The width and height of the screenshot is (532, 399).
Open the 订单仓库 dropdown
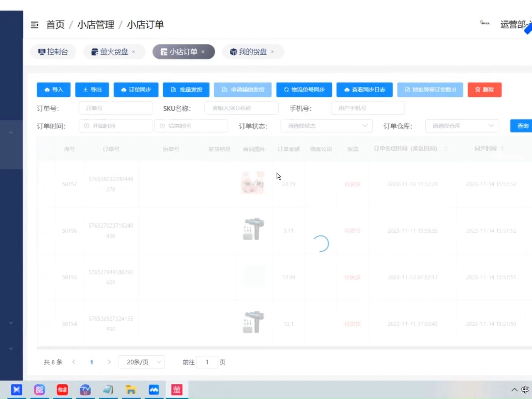pyautogui.click(x=461, y=126)
